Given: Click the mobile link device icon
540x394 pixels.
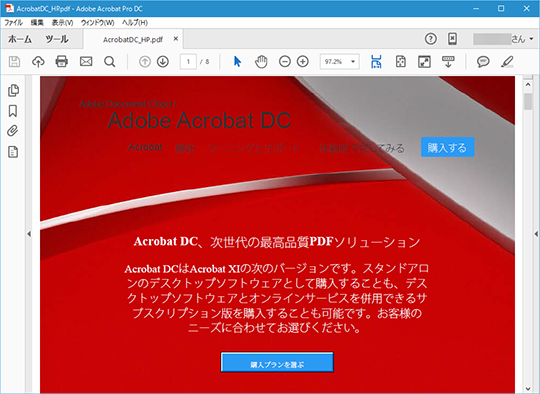Looking at the screenshot, I should (453, 39).
